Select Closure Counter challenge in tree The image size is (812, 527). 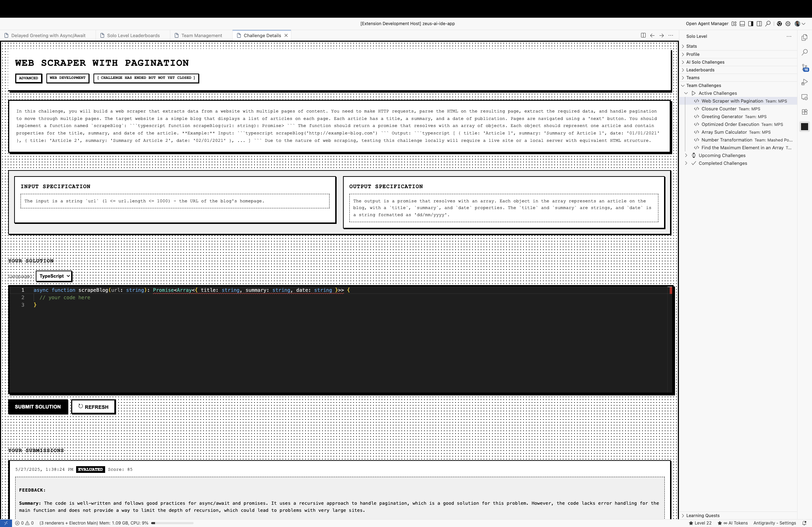pyautogui.click(x=719, y=109)
